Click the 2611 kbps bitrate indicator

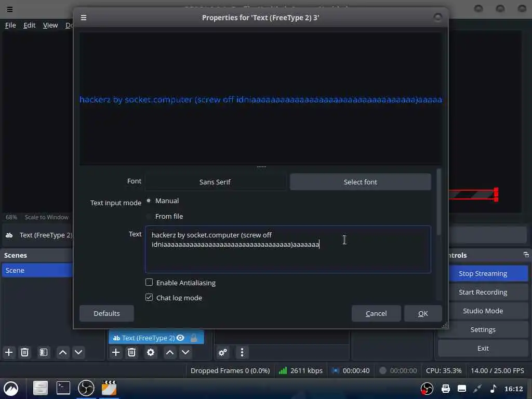coord(301,370)
